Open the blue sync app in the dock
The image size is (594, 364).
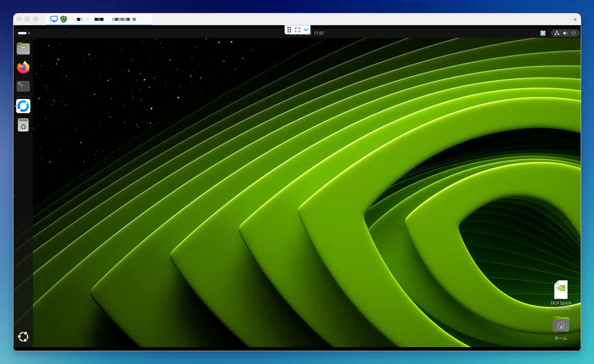[x=23, y=106]
